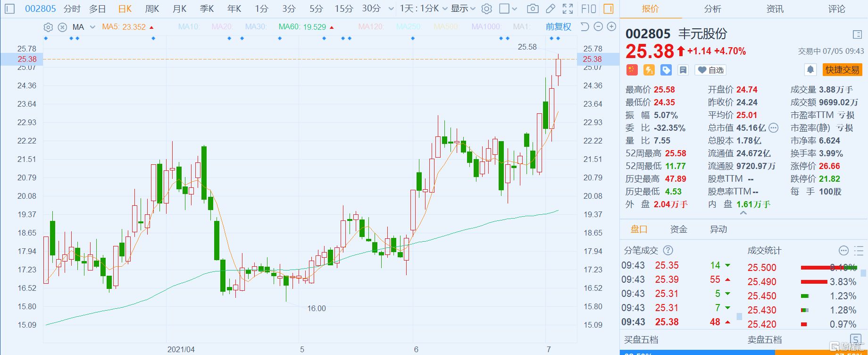Remove the MA indicator with the X icon
The height and width of the screenshot is (355, 868).
coord(62,27)
